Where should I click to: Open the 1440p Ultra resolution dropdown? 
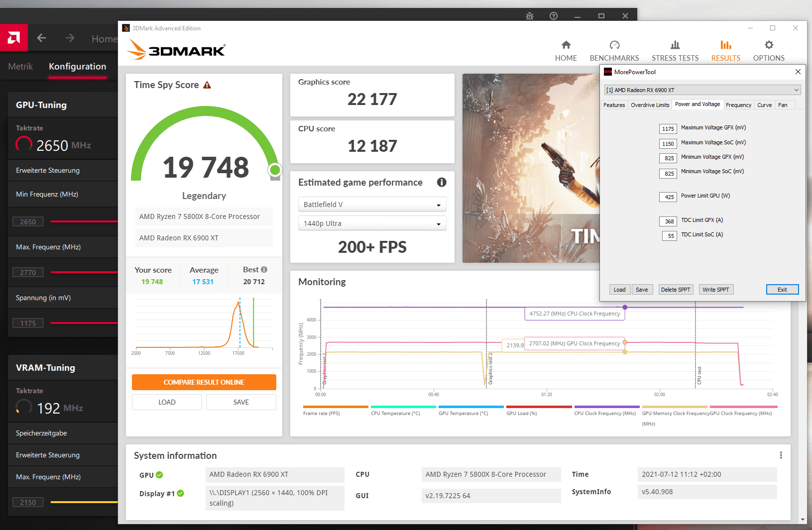pos(372,223)
